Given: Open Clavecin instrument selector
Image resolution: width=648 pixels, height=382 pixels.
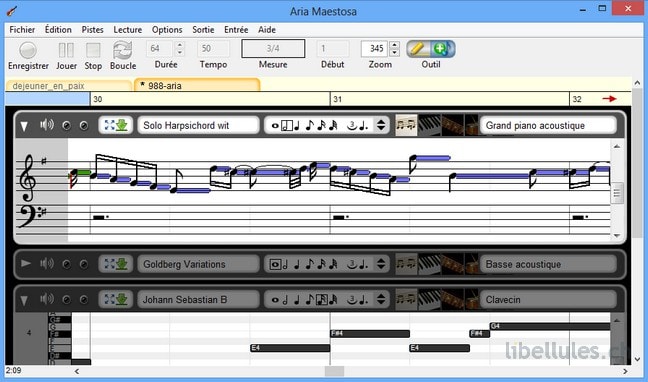Looking at the screenshot, I should point(548,300).
